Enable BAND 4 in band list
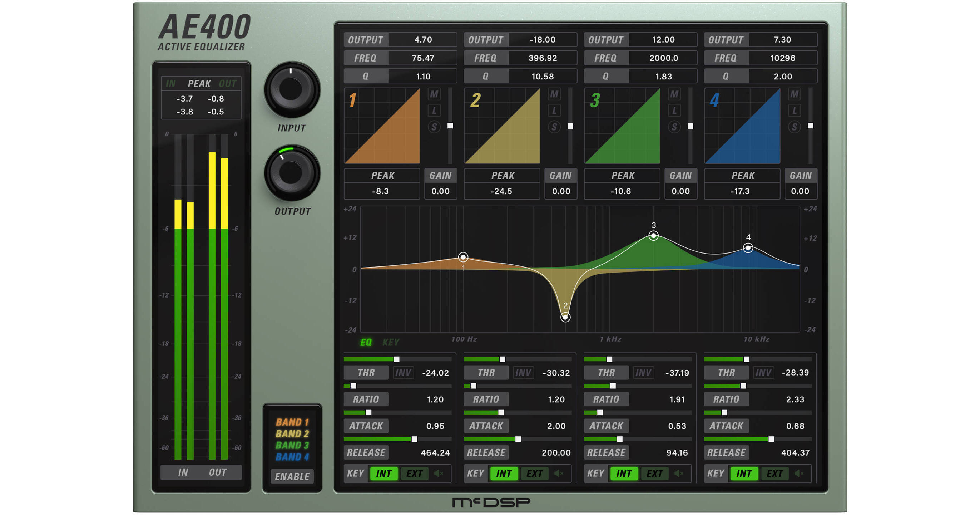 tap(292, 457)
